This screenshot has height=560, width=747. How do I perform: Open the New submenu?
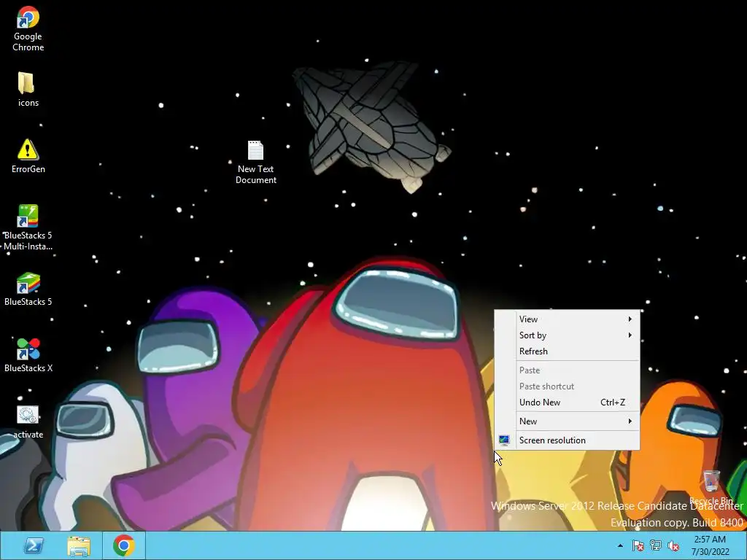567,421
